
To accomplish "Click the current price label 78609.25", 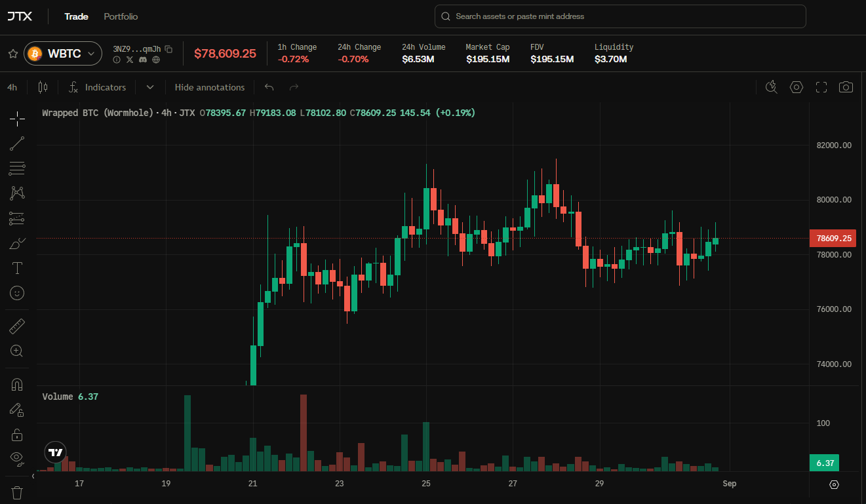I will [833, 239].
